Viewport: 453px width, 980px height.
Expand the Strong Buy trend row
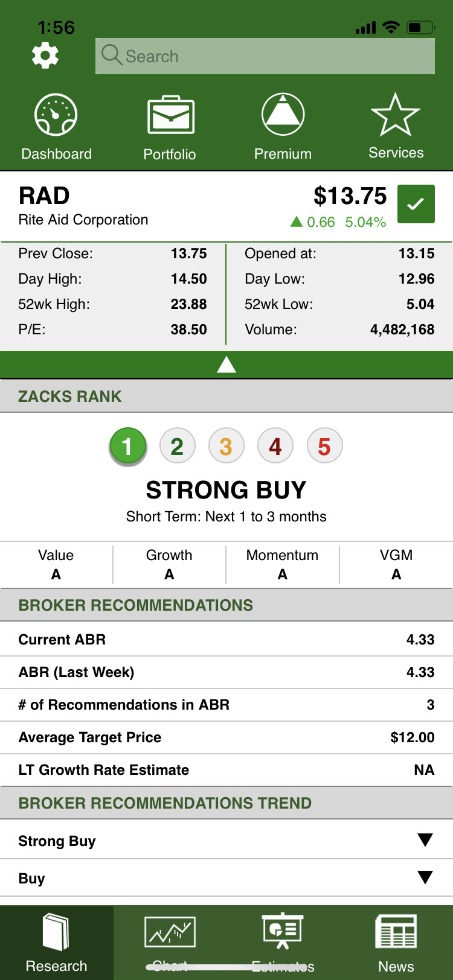(226, 841)
